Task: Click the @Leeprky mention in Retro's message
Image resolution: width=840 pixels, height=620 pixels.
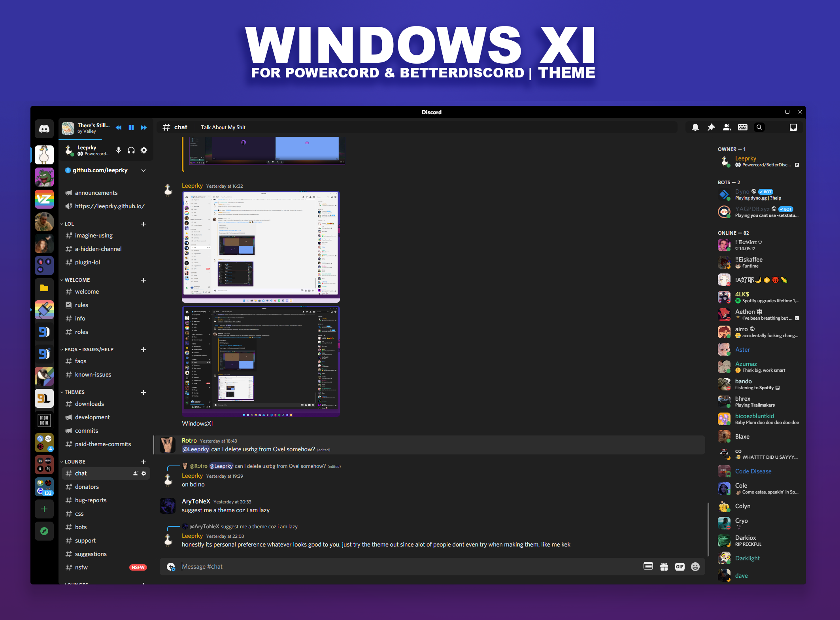Action: [x=196, y=449]
